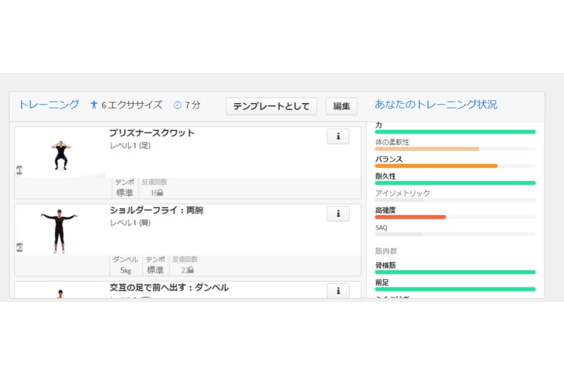Click the 力 green progress bar
Screen dimensions: 564x376
(455, 132)
